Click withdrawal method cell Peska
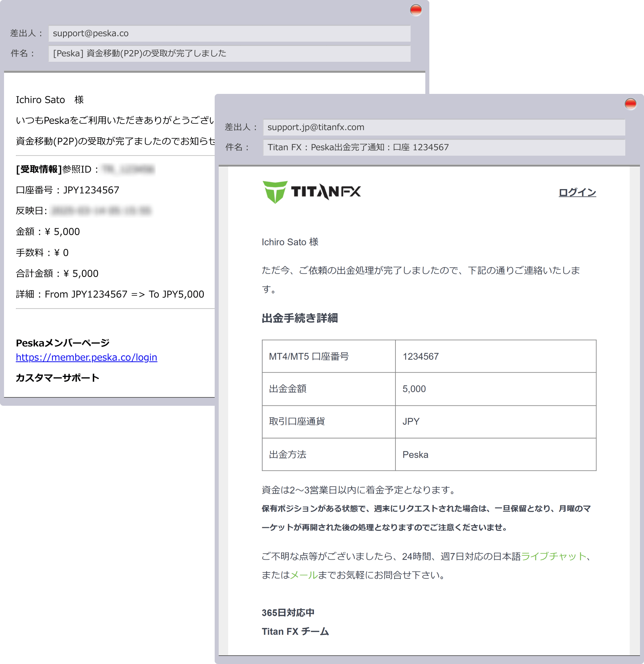Image resolution: width=644 pixels, height=664 pixels. 496,454
